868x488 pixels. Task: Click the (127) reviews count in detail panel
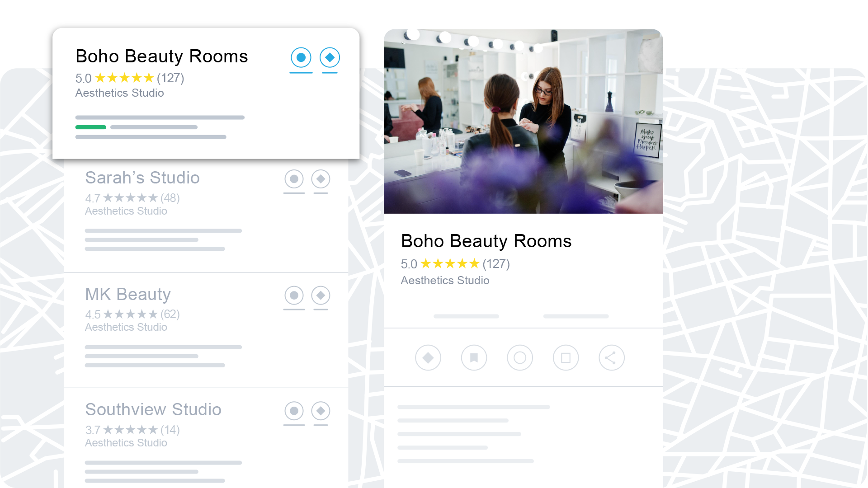coord(496,264)
